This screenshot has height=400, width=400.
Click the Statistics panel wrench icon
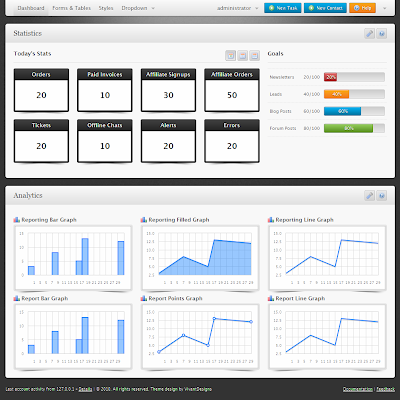pyautogui.click(x=369, y=33)
